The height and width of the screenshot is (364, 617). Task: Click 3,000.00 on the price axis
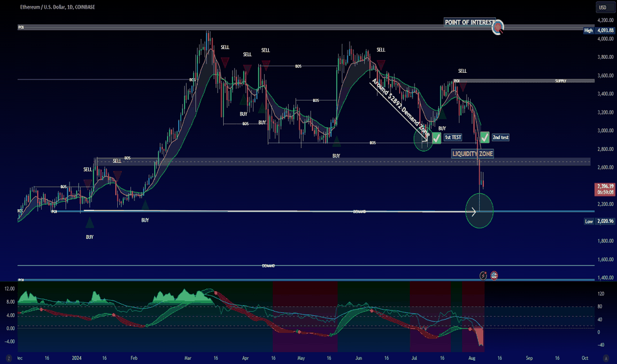coord(605,130)
